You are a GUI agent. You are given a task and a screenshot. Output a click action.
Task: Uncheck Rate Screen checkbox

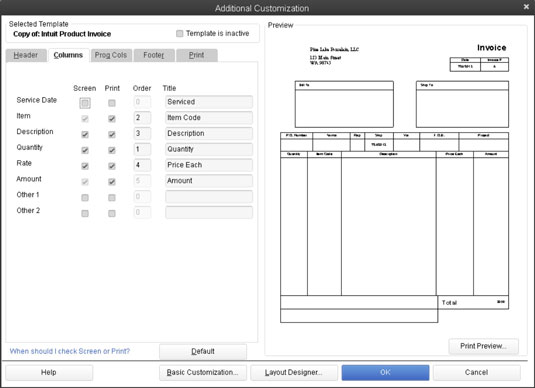click(x=85, y=166)
